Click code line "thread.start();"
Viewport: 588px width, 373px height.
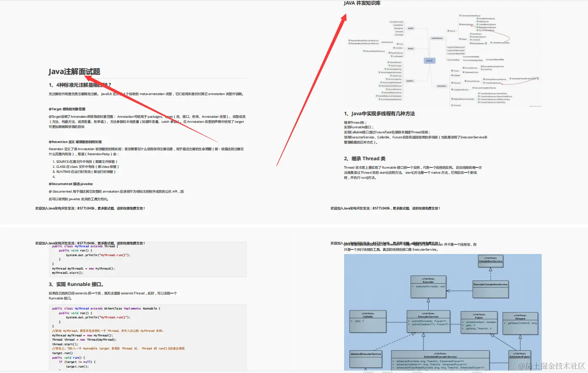(x=65, y=344)
